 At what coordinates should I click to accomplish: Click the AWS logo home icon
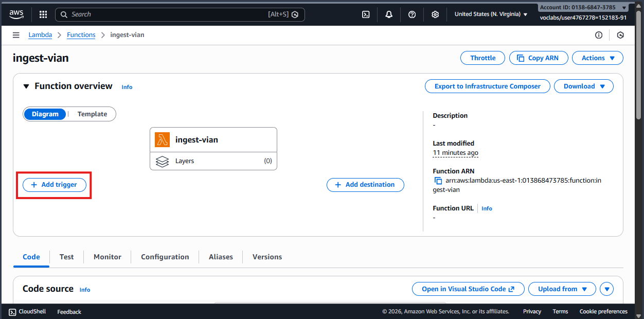pyautogui.click(x=16, y=14)
